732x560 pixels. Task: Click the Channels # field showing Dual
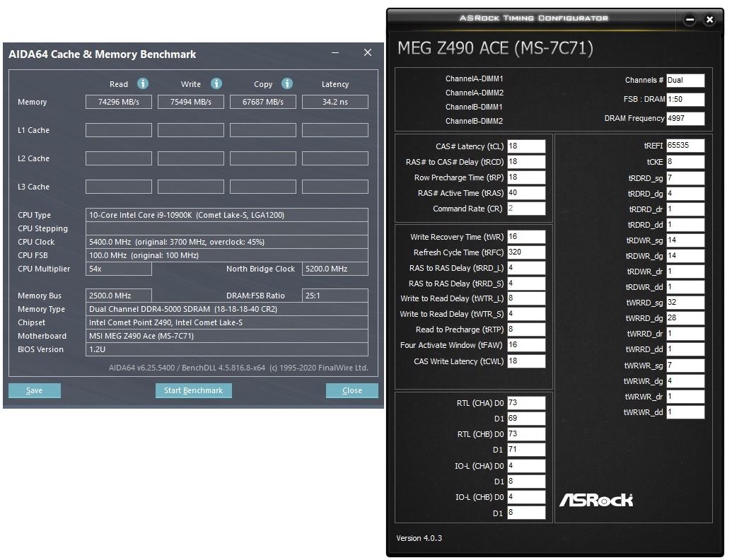point(685,81)
